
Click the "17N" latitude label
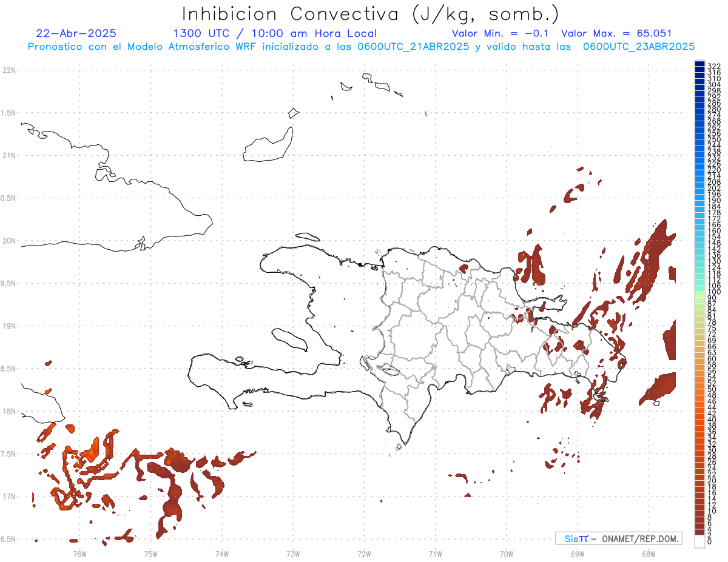[10, 497]
